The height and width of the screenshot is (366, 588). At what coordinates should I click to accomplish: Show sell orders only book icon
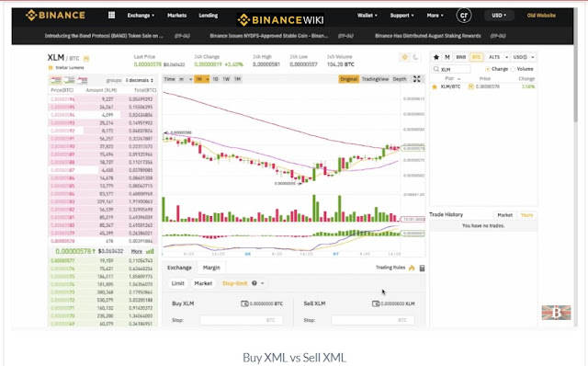coord(83,80)
